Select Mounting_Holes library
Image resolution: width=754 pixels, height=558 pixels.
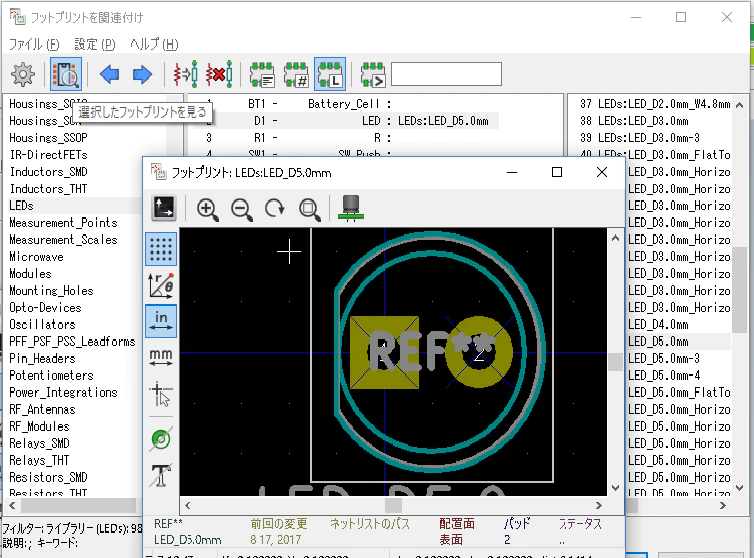pos(51,291)
